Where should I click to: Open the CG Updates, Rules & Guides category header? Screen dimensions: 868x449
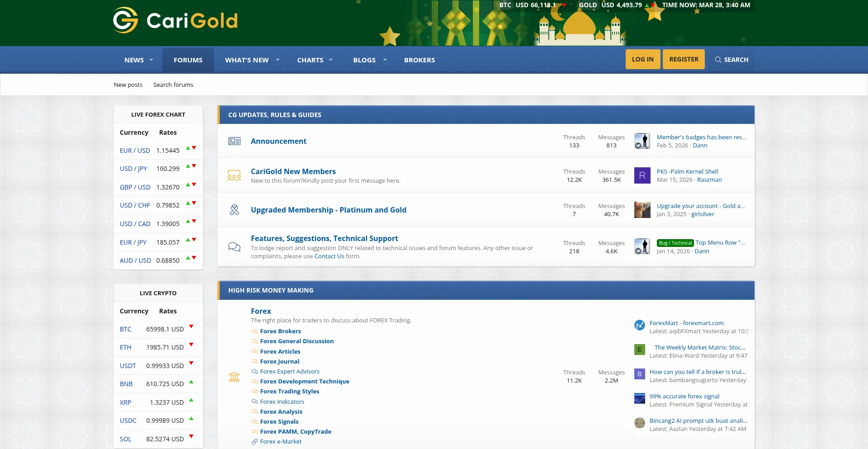[x=275, y=115]
